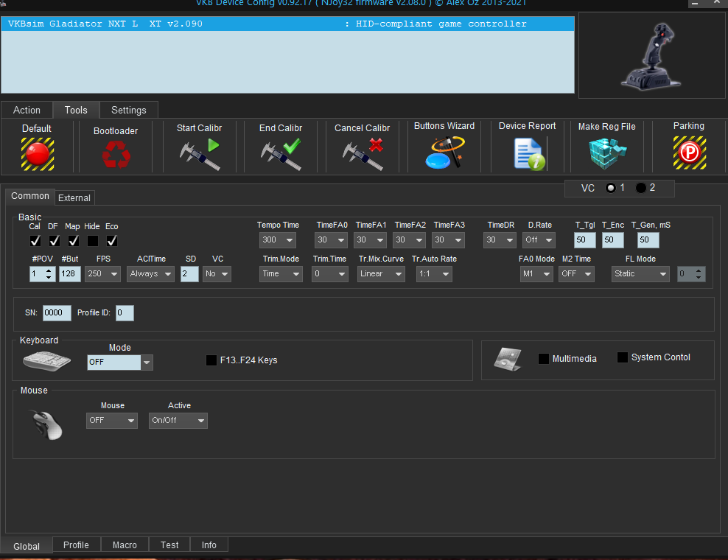Click the #POV stepper arrows
Screen dimensions: 728x560
[49, 274]
